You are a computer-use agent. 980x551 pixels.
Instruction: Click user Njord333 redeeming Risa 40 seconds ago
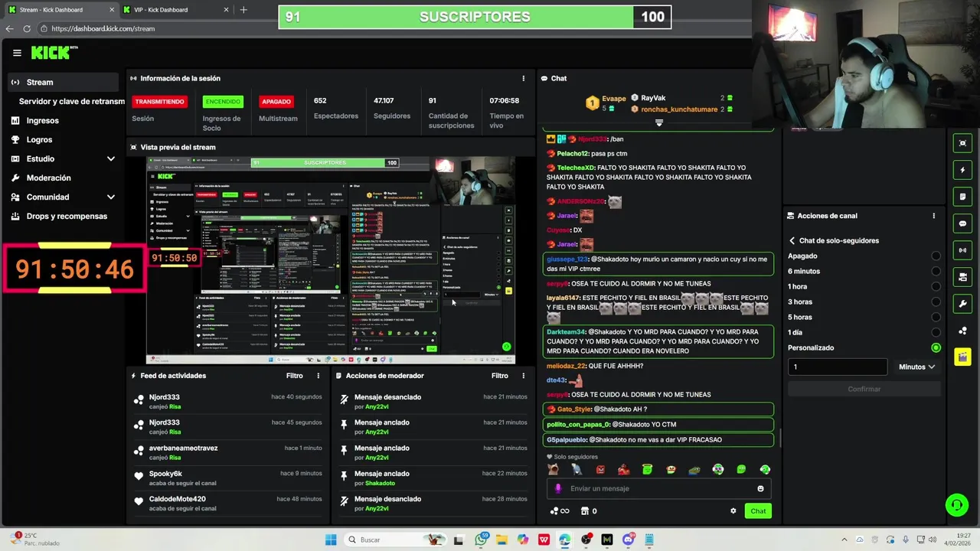[164, 397]
